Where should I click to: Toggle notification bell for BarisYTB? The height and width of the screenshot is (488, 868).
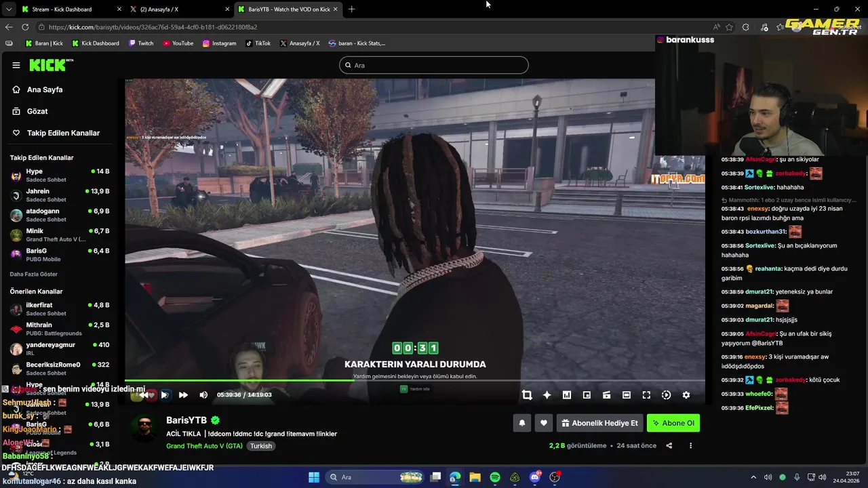[x=522, y=423]
